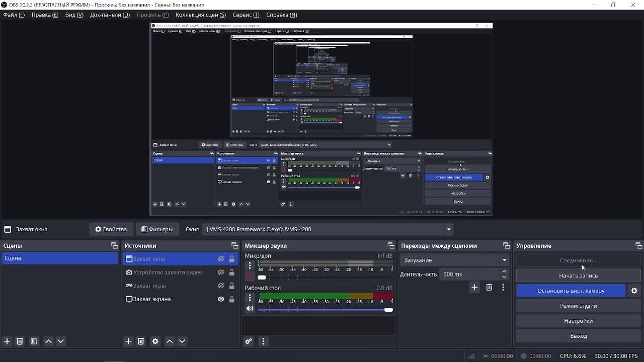
Task: Open virtual camera settings gear
Action: (x=634, y=291)
